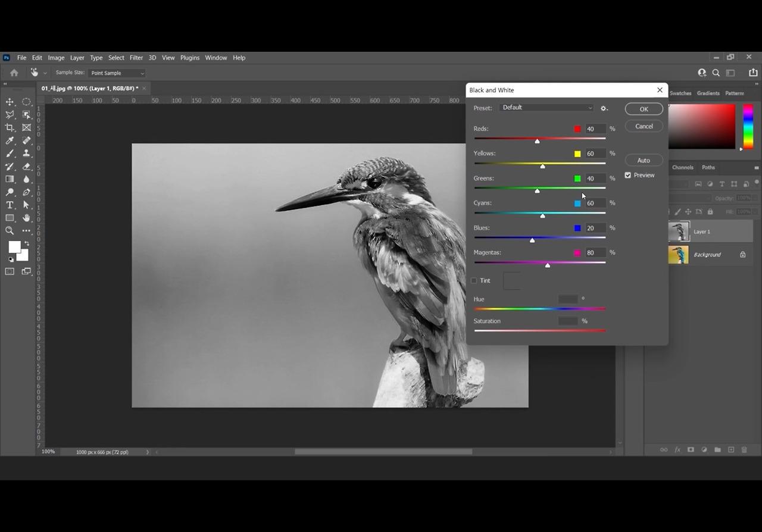Select the Horizontal Type tool
The width and height of the screenshot is (762, 532).
(10, 205)
